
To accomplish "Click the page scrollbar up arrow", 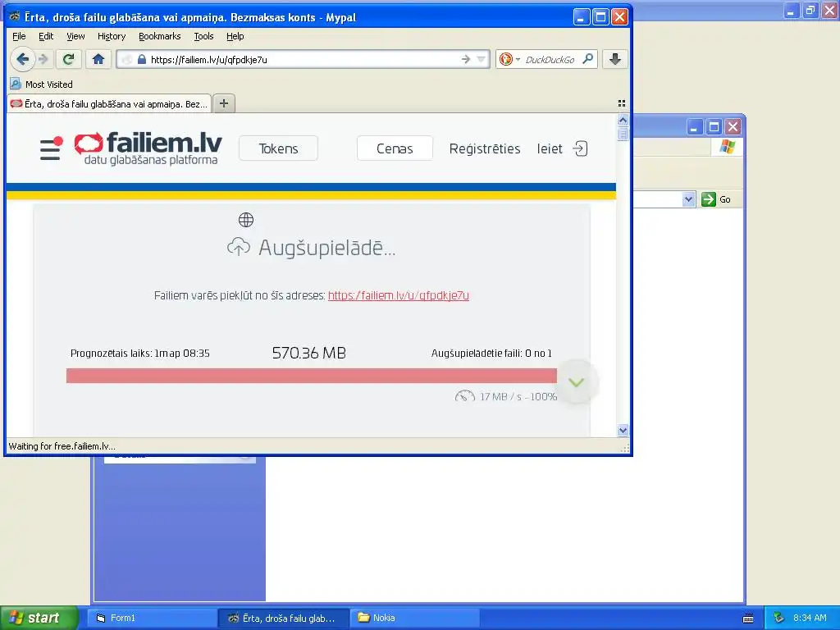I will pos(623,120).
